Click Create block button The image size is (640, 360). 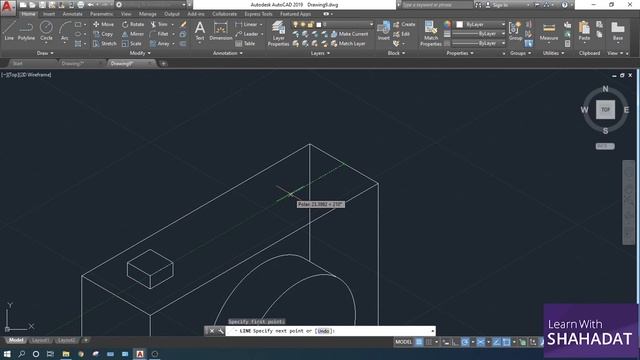point(404,24)
